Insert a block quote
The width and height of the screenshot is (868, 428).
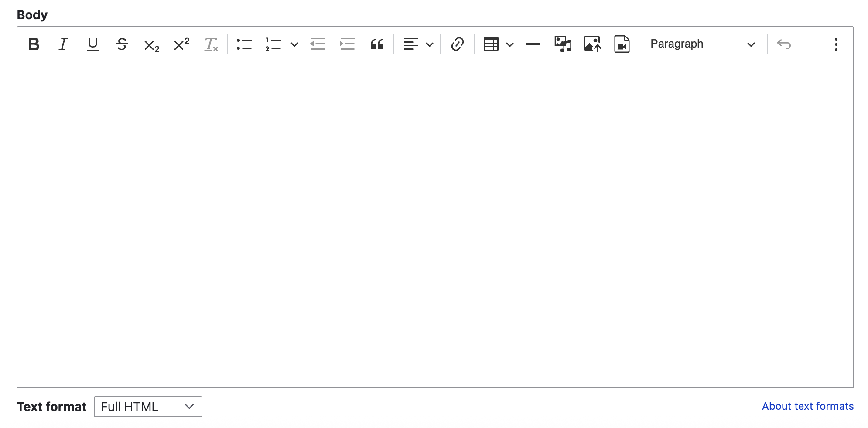pyautogui.click(x=377, y=44)
